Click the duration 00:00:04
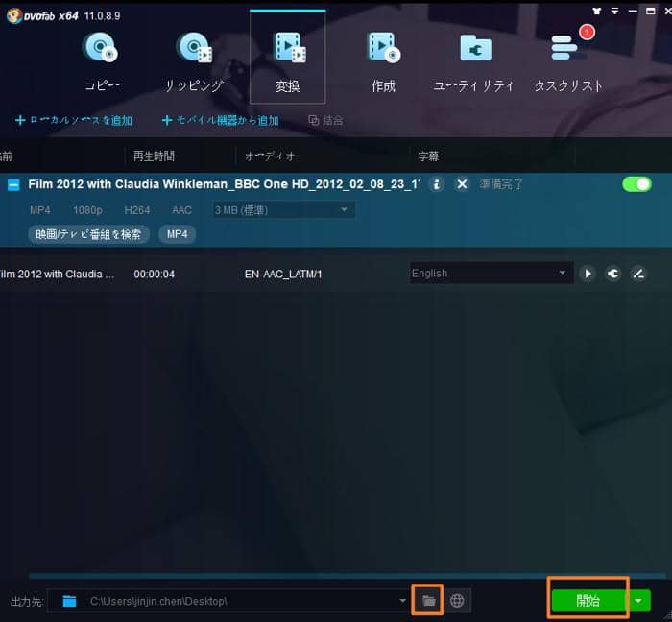Viewport: 672px width, 622px height. pos(154,275)
